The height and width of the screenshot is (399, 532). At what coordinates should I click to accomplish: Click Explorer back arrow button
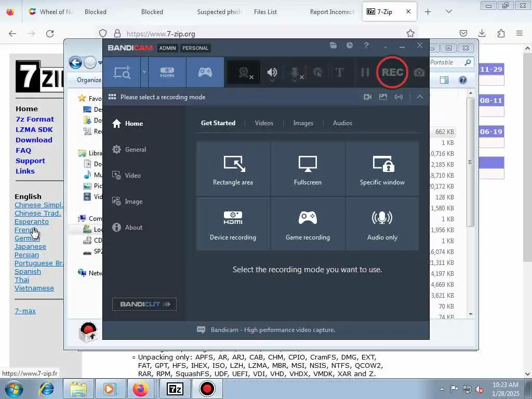click(x=75, y=63)
